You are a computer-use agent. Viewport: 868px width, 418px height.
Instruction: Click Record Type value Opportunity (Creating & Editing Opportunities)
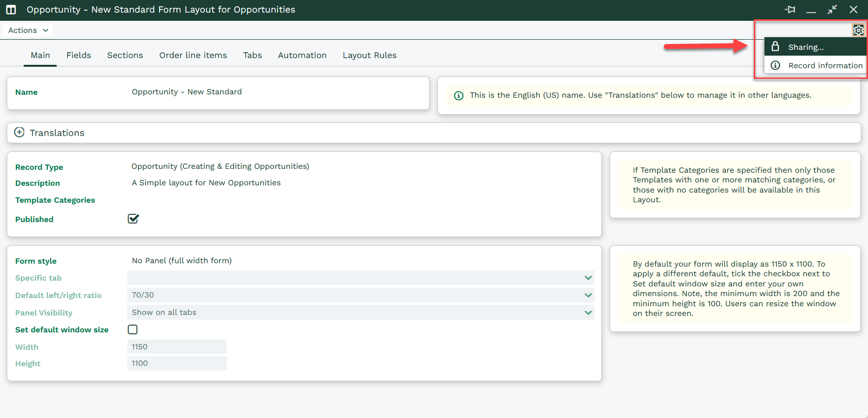pos(220,166)
